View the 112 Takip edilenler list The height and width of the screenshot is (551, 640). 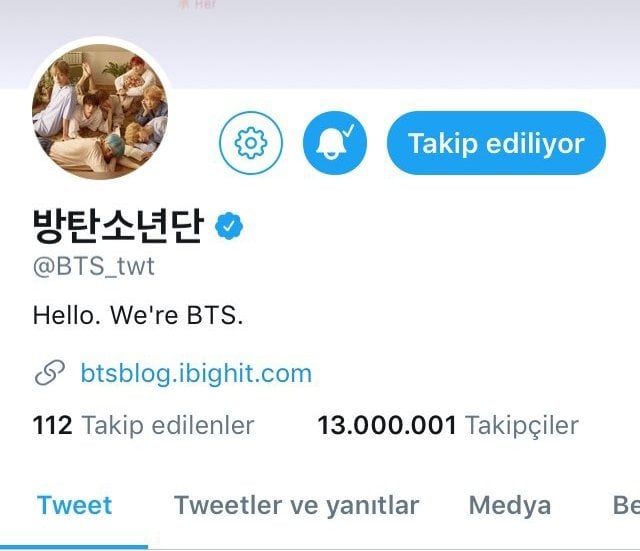tap(143, 425)
